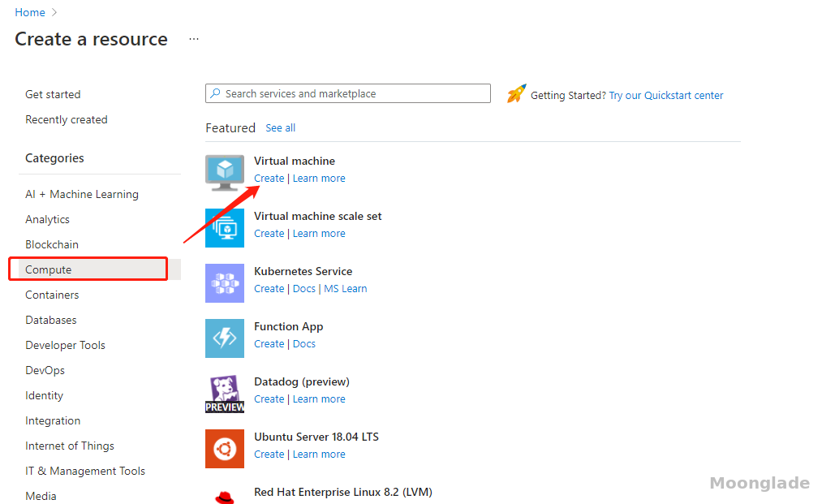
Task: Select Containers category
Action: pyautogui.click(x=52, y=295)
